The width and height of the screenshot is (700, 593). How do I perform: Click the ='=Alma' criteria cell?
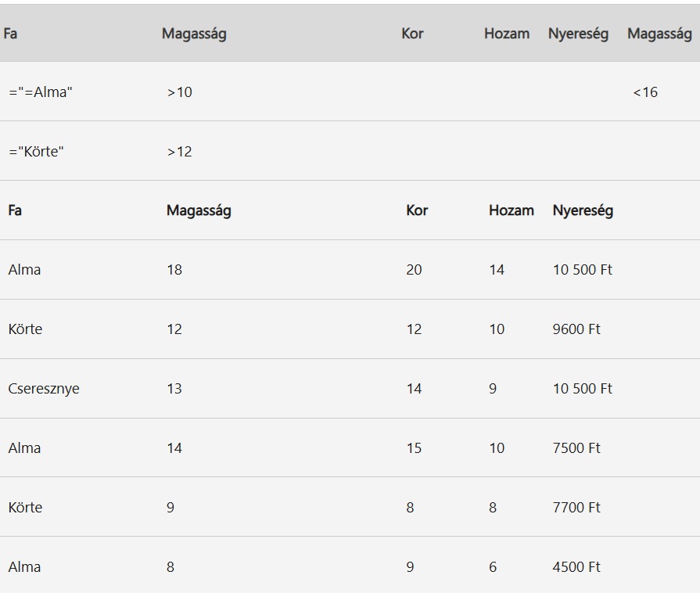[41, 92]
